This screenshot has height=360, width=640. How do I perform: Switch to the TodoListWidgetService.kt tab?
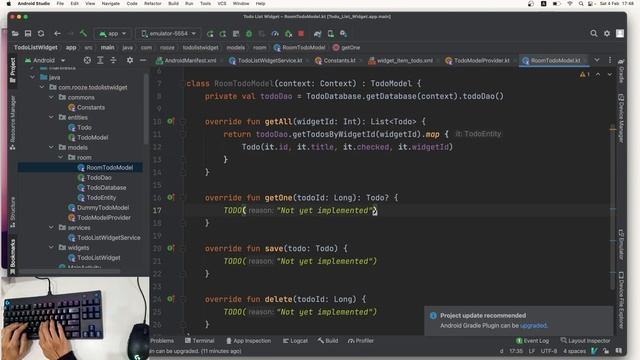click(x=266, y=60)
